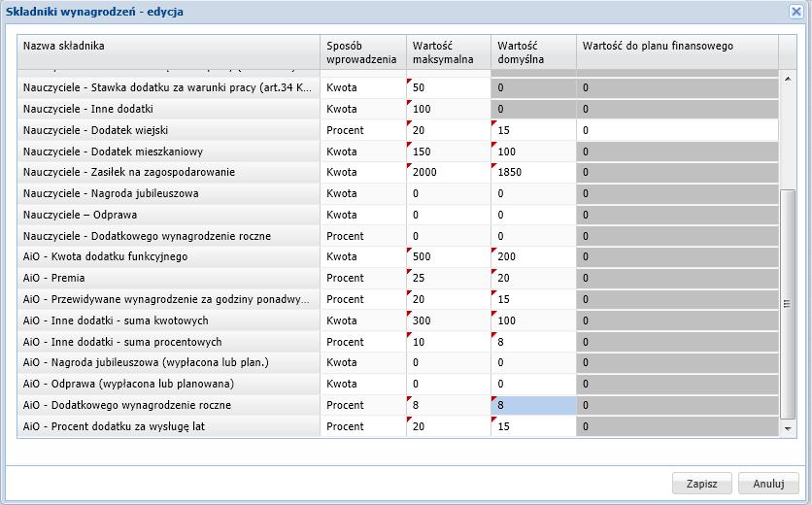Screen dimensions: 812x505
Task: Edit maximum value for AiO Nagroda jubileuszowa
Action: 449,362
